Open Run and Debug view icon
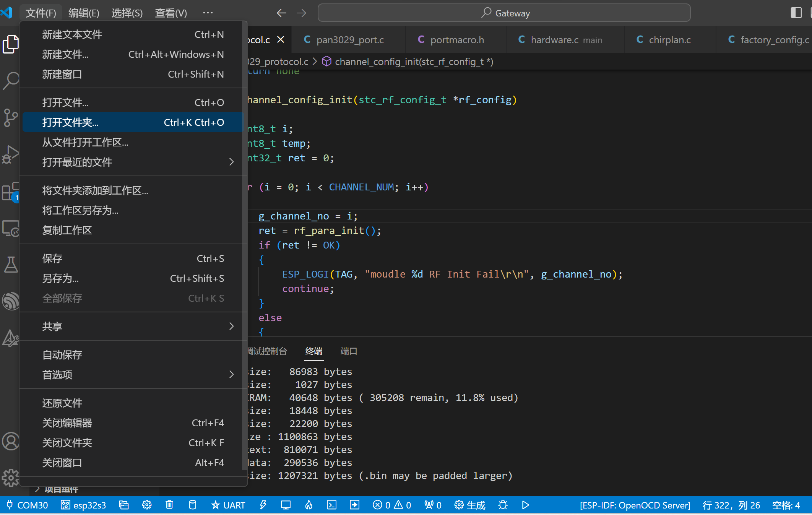812x515 pixels. (x=10, y=154)
